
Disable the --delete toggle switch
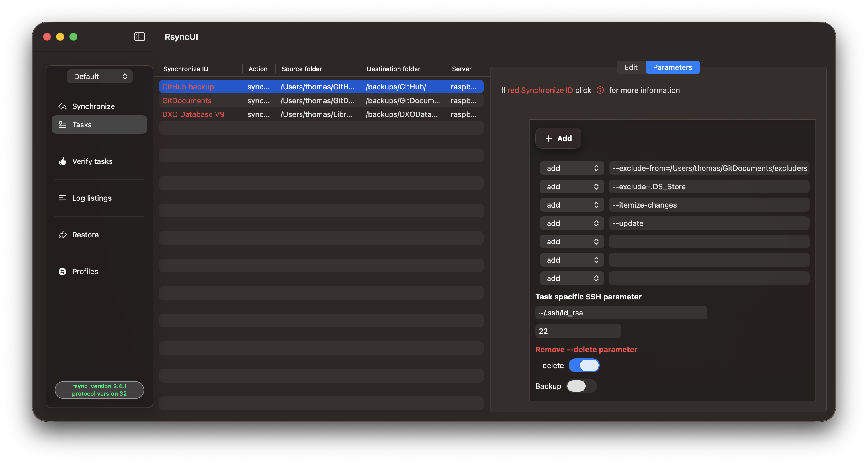[x=584, y=366]
